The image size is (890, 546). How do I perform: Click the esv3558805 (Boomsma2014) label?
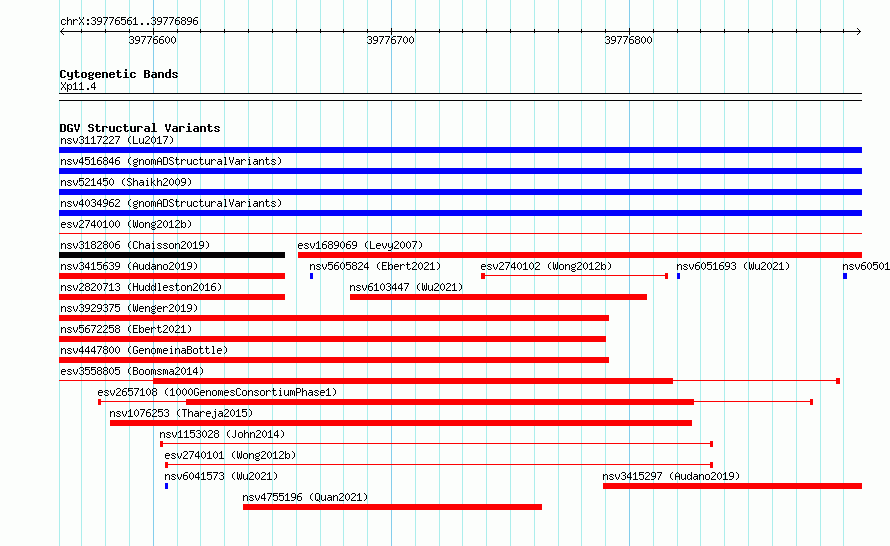(x=132, y=371)
